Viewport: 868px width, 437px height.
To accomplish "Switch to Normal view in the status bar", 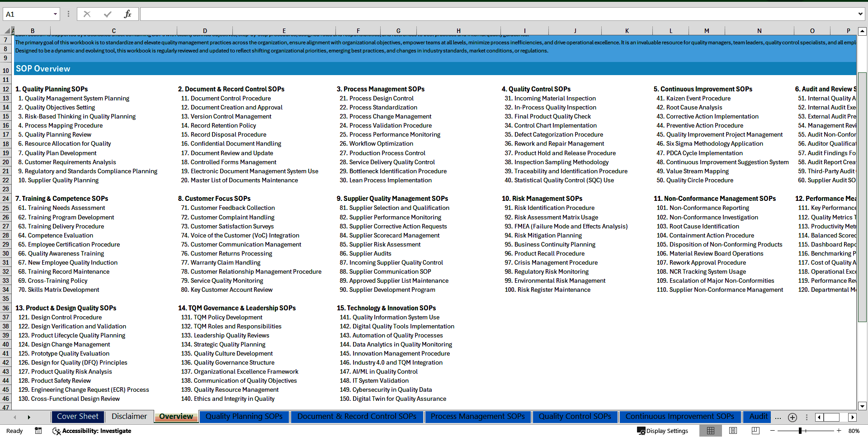I will click(x=711, y=431).
